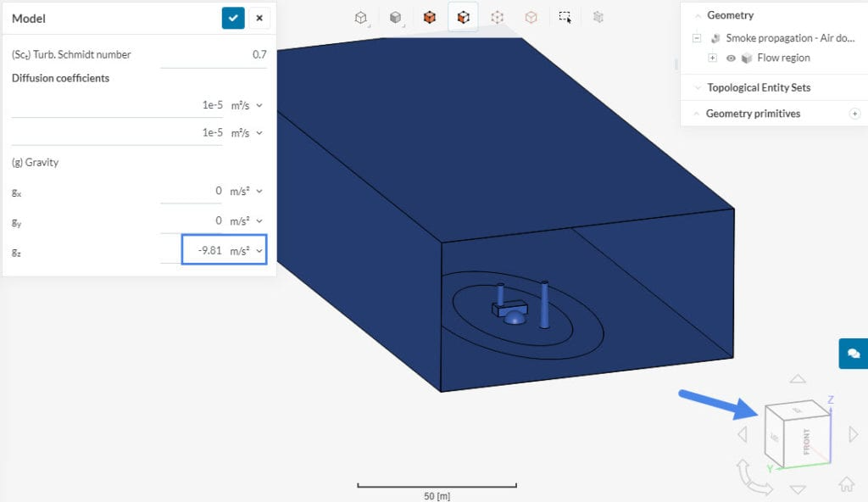Click the first wireframe cube toolbar icon

(359, 17)
